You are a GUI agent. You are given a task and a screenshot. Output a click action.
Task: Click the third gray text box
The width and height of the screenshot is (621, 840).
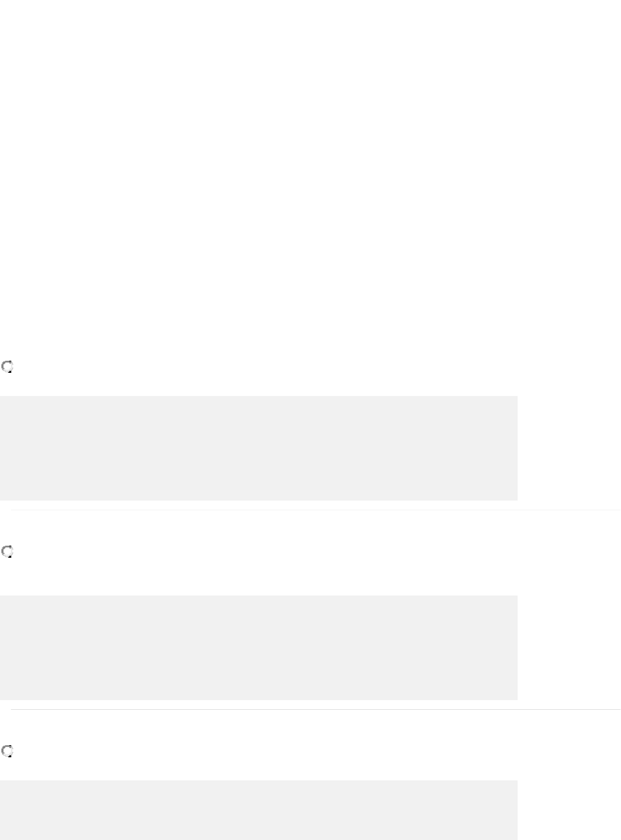258,810
